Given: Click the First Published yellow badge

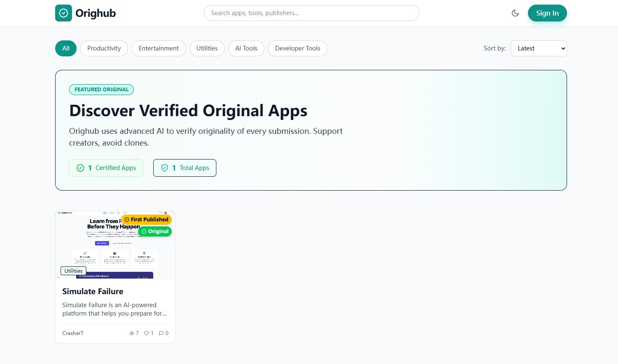Looking at the screenshot, I should (x=147, y=219).
